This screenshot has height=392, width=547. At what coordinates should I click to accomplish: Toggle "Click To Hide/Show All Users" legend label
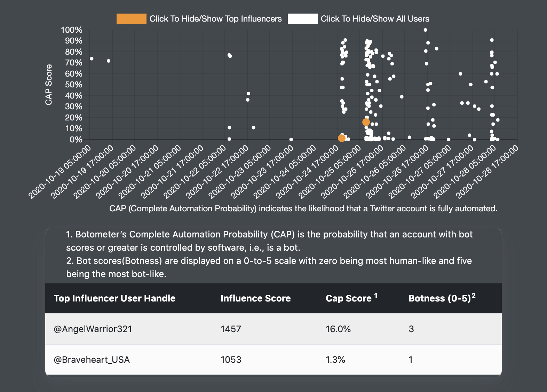(x=375, y=19)
